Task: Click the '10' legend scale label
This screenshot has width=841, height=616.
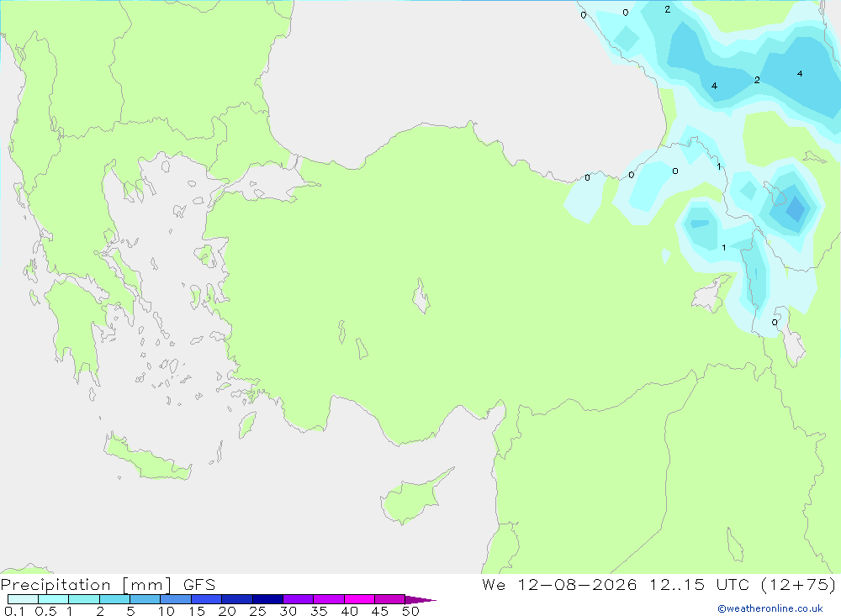Action: pyautogui.click(x=167, y=611)
